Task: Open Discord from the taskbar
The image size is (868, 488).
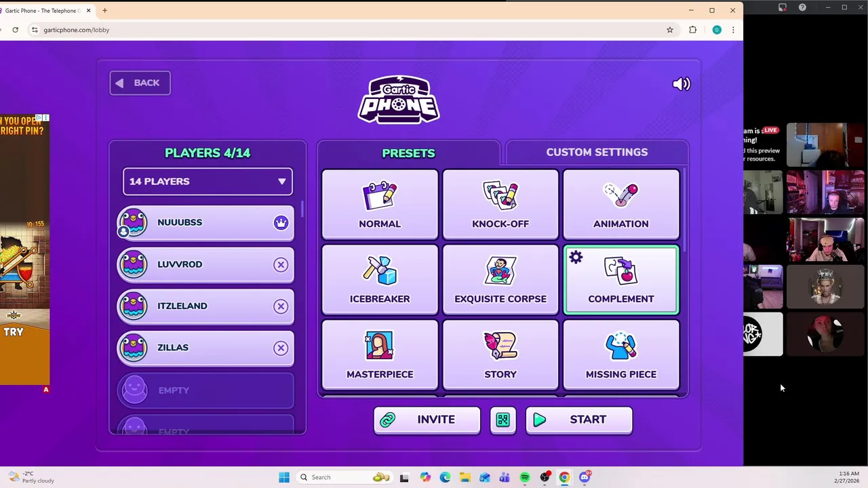Action: (585, 477)
